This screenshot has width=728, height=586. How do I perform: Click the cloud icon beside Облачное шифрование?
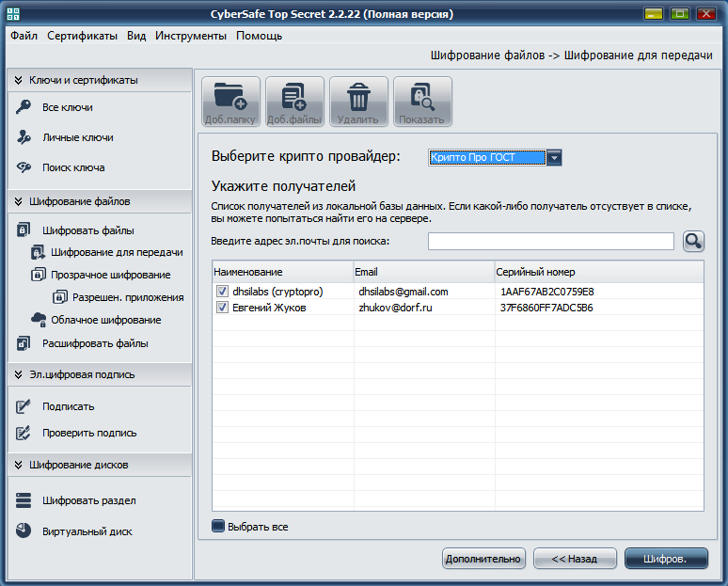pos(38,320)
